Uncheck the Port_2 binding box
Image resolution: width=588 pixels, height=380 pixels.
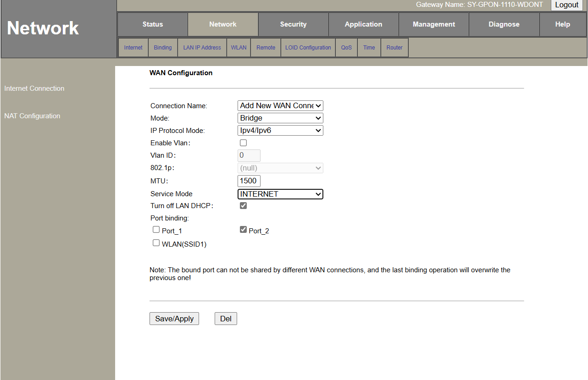pyautogui.click(x=244, y=230)
